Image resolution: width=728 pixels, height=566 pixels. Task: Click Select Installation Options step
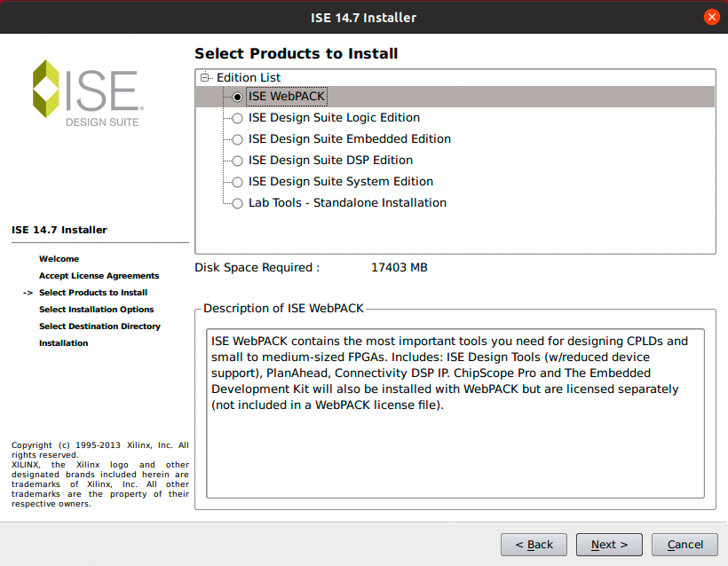tap(96, 310)
